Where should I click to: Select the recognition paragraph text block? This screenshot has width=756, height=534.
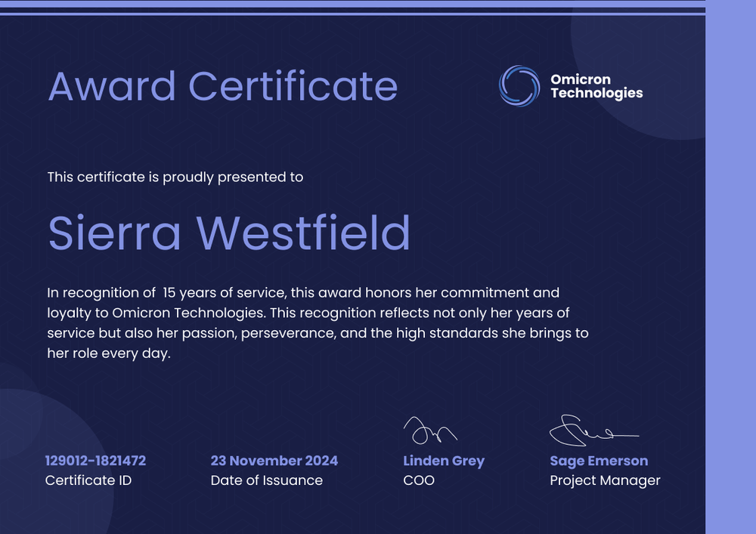click(318, 323)
